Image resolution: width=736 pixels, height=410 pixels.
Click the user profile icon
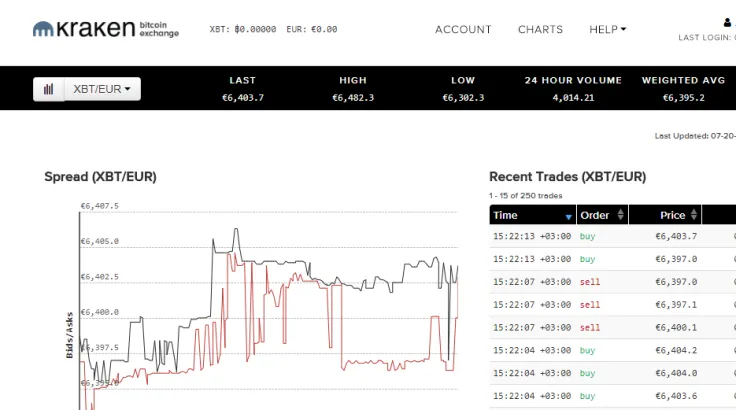(727, 22)
